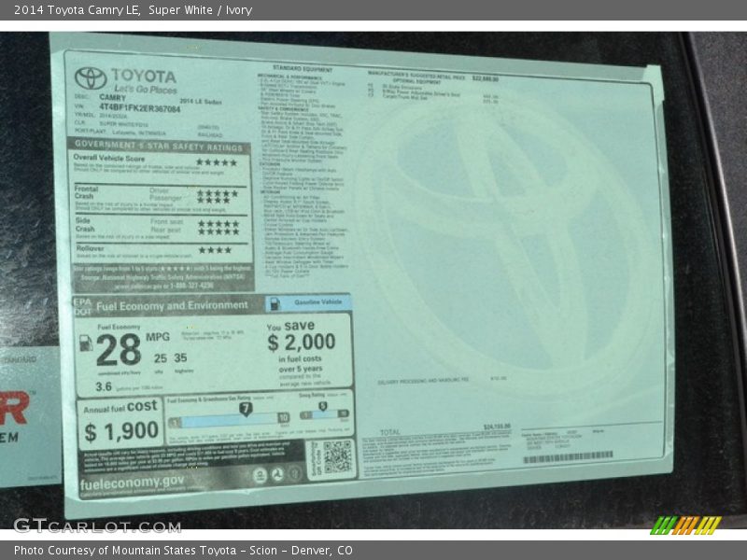747x560 pixels.
Task: Select the VIN 4T4BF1FK2ER367084
Action: [x=139, y=108]
